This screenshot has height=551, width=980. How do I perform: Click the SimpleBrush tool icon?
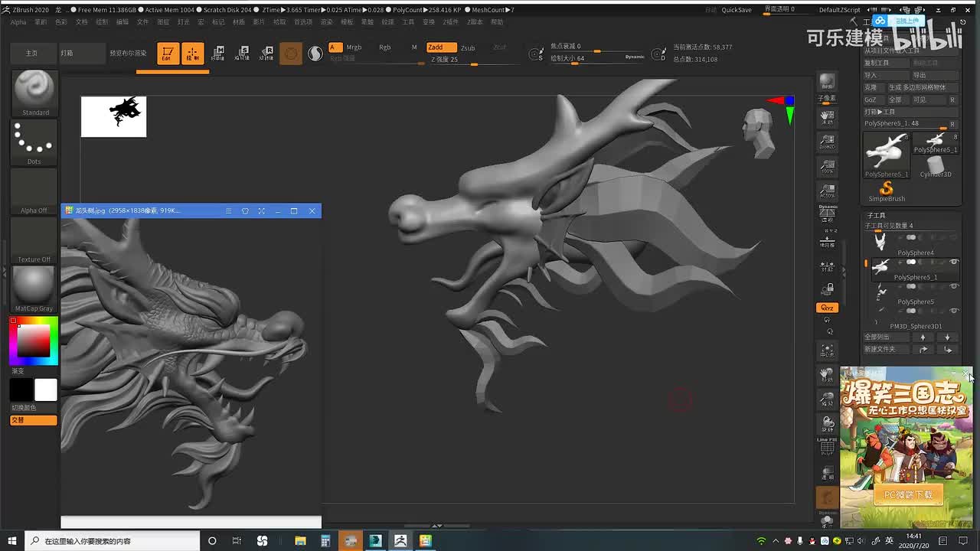[887, 189]
